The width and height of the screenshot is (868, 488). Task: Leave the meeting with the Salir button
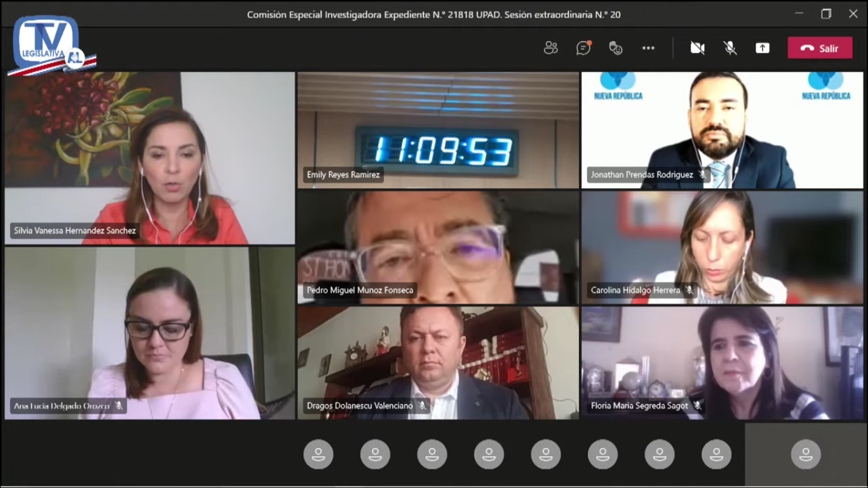(x=820, y=48)
